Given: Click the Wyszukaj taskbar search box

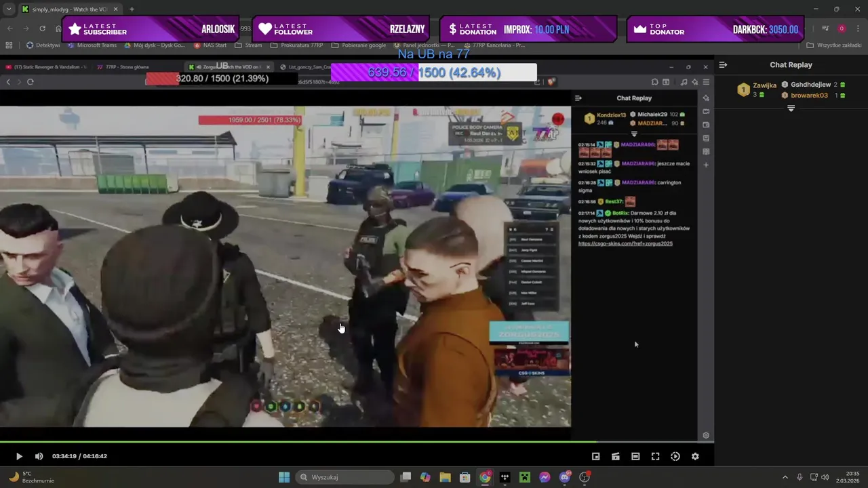Looking at the screenshot, I should (x=345, y=477).
